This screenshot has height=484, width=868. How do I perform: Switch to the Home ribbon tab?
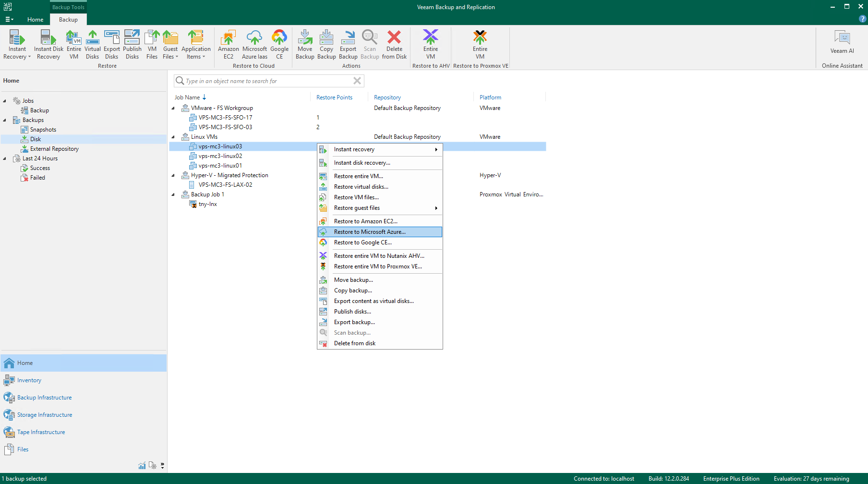35,20
